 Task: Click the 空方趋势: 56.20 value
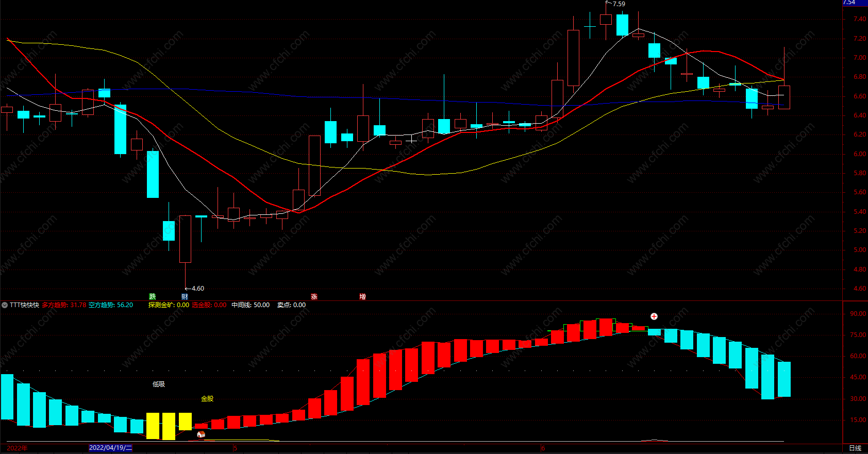(x=110, y=305)
